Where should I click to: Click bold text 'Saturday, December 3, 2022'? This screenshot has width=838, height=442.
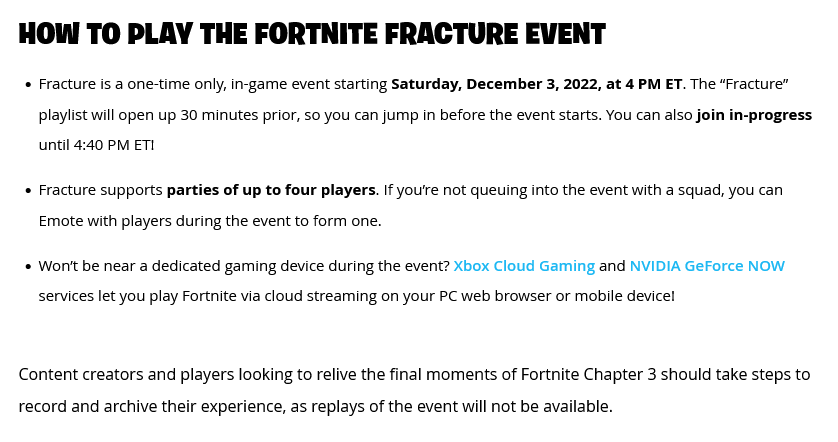pos(492,84)
